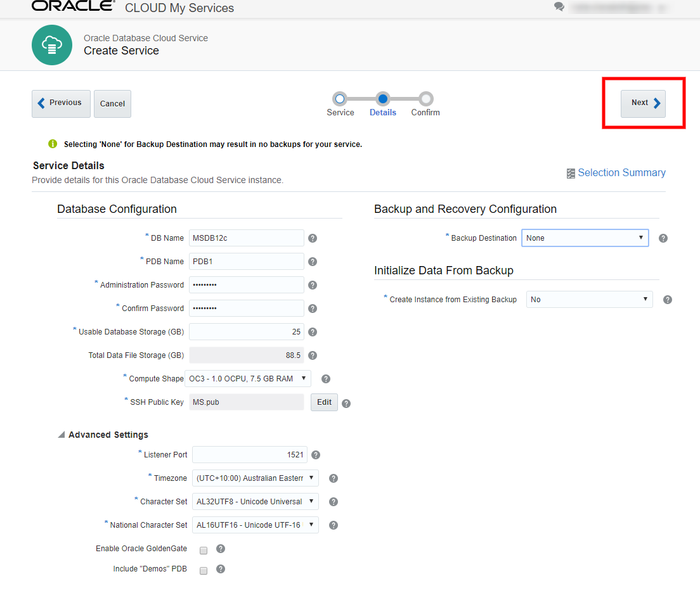Click the help icon for SSH Public Key
The width and height of the screenshot is (700, 593).
point(346,402)
